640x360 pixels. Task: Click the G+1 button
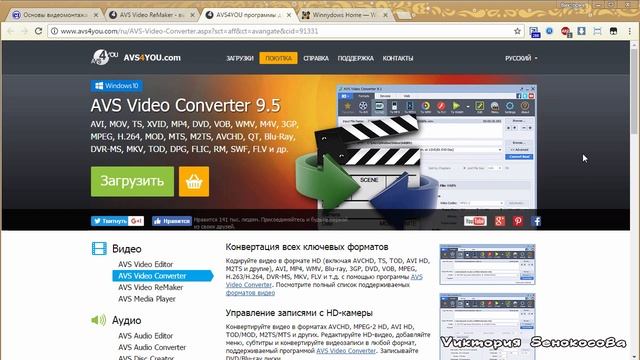pos(136,221)
